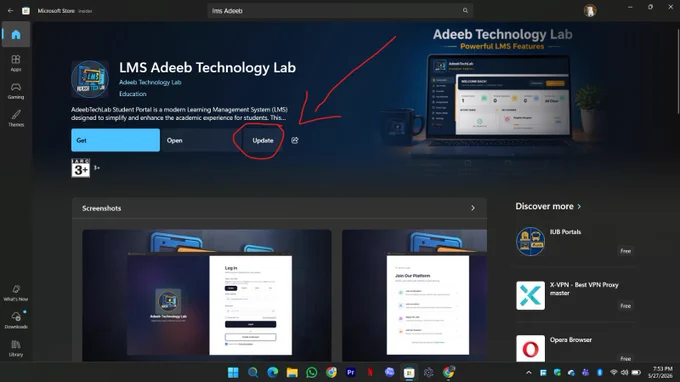Click the IARC 3+ age rating badge

[x=81, y=168]
